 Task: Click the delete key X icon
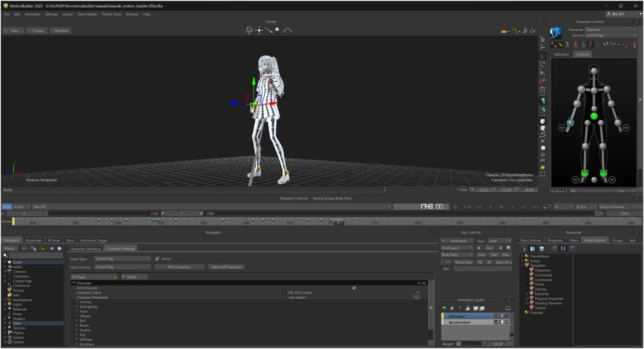(508, 248)
